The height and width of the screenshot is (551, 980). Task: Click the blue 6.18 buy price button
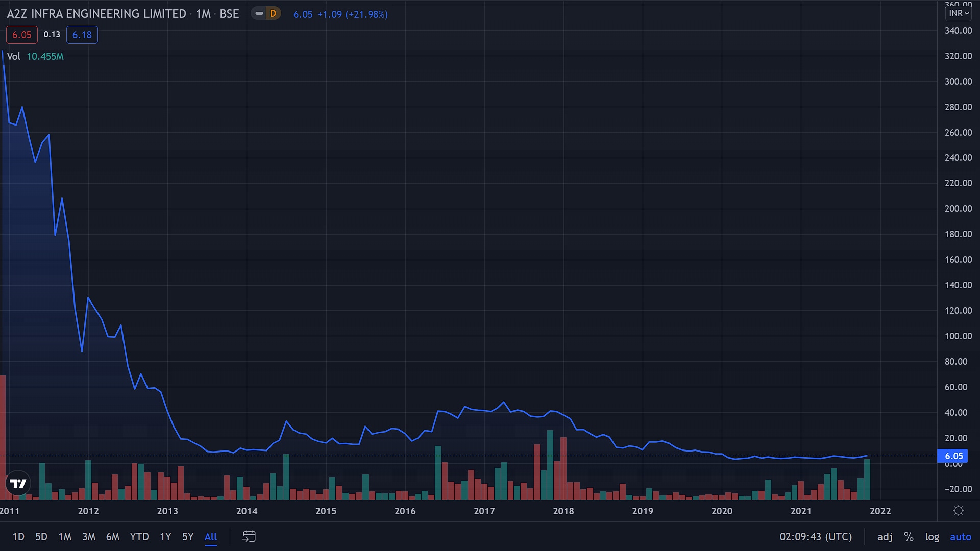click(x=82, y=35)
